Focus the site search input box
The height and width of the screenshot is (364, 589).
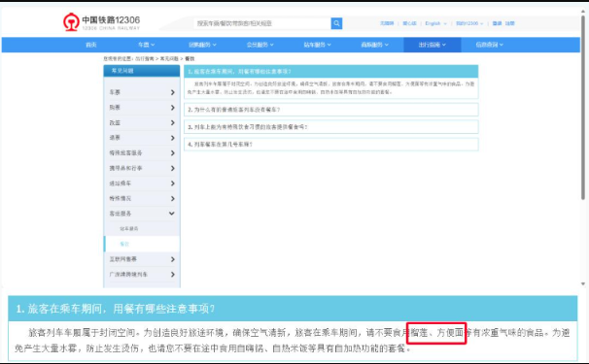261,23
